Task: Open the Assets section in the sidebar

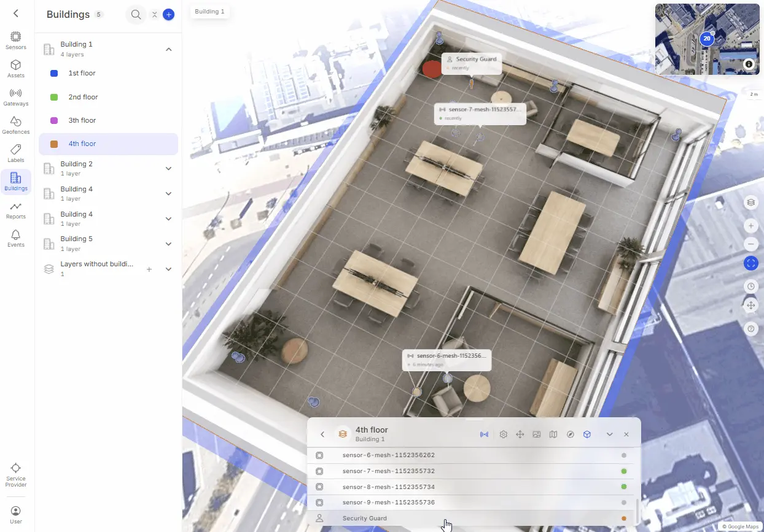Action: 16,69
